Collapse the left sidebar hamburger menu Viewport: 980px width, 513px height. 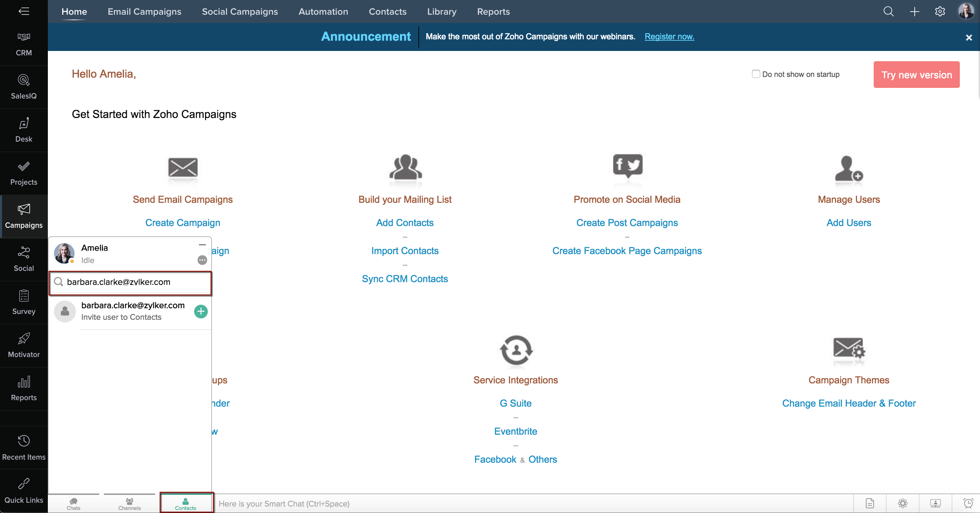coord(24,11)
